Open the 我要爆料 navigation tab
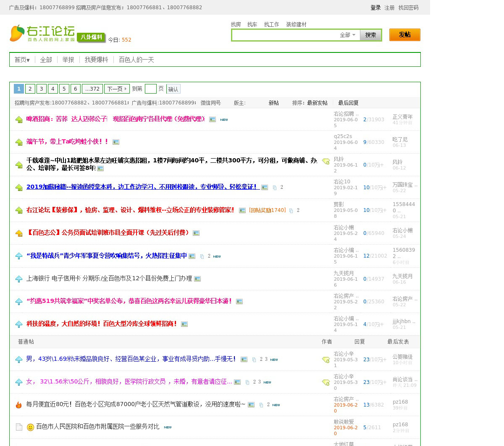The height and width of the screenshot is (446, 504). click(96, 60)
